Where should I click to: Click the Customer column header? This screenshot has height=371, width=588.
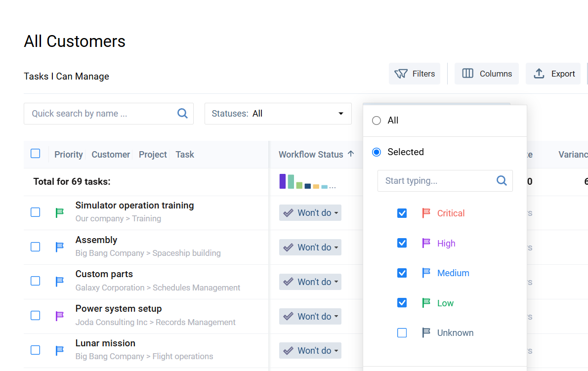point(111,155)
